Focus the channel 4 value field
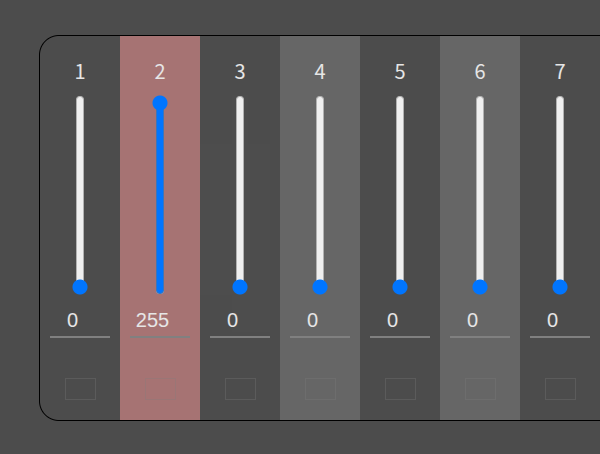The height and width of the screenshot is (454, 600). [320, 321]
